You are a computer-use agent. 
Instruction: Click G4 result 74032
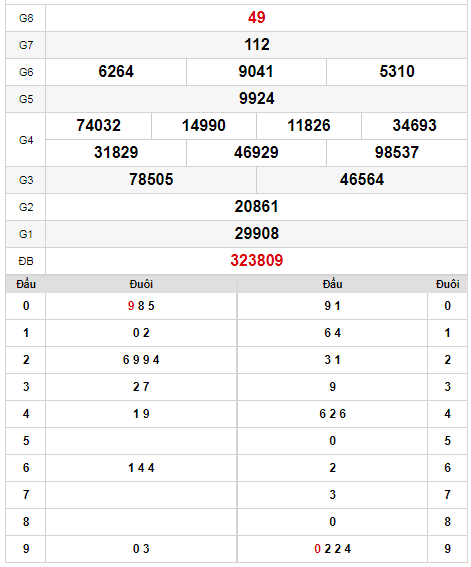[98, 125]
